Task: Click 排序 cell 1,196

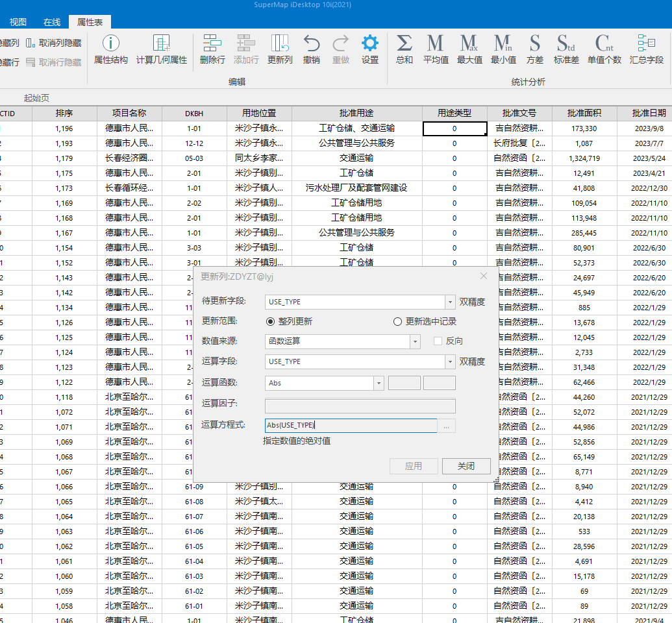Action: coord(64,128)
